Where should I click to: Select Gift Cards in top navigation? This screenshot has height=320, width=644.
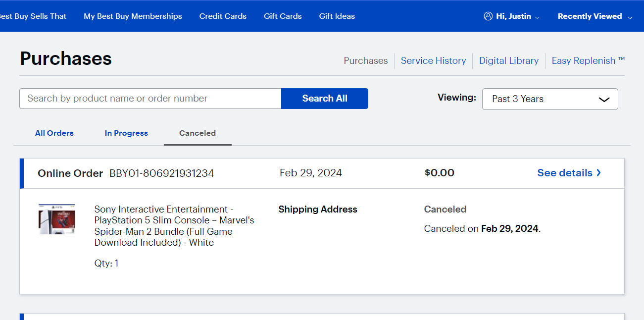(x=283, y=16)
